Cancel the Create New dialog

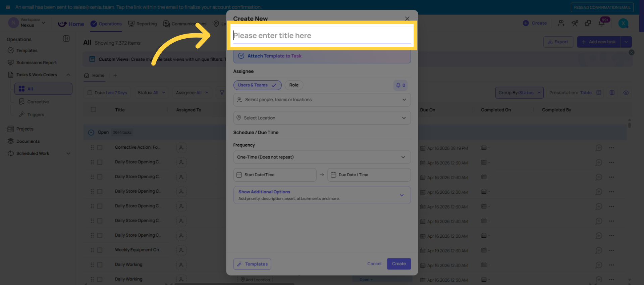(x=374, y=264)
